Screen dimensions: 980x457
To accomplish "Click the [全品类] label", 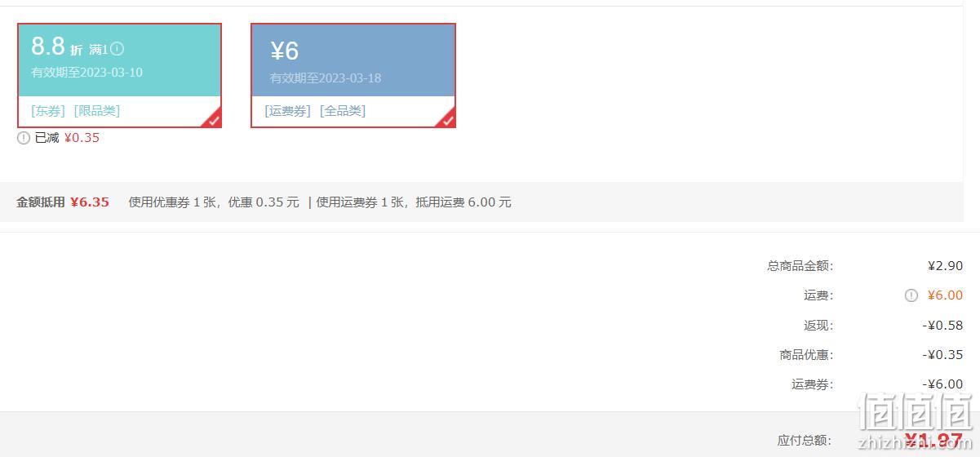I will tap(343, 110).
